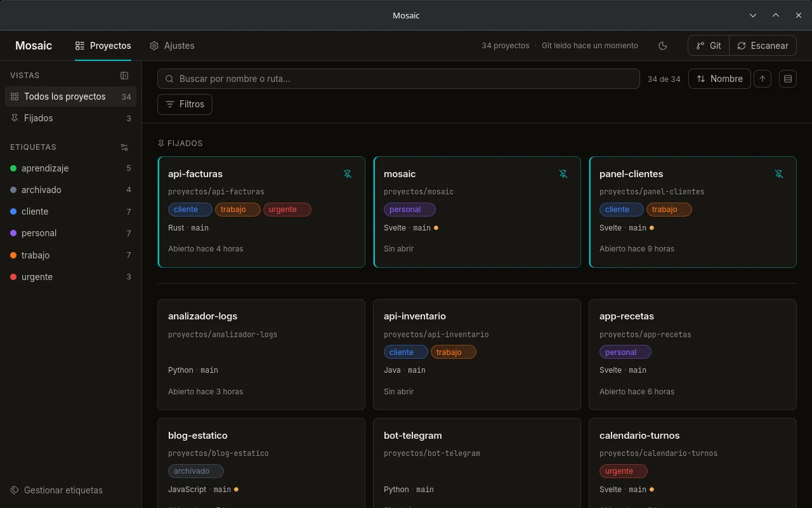The width and height of the screenshot is (812, 508).
Task: Switch to list layout view
Action: 788,79
